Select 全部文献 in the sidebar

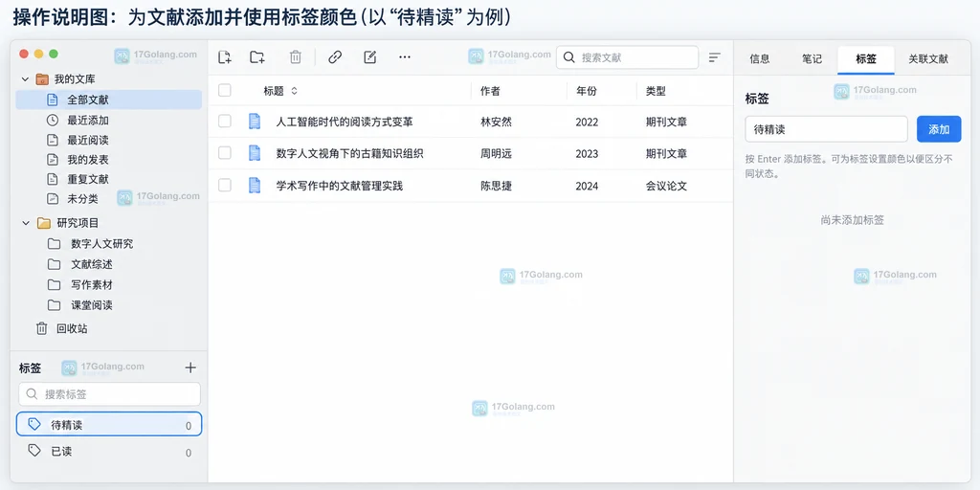pyautogui.click(x=109, y=100)
